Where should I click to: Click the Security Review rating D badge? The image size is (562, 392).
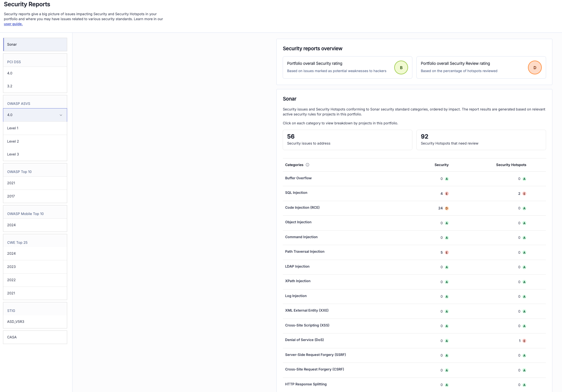point(535,67)
